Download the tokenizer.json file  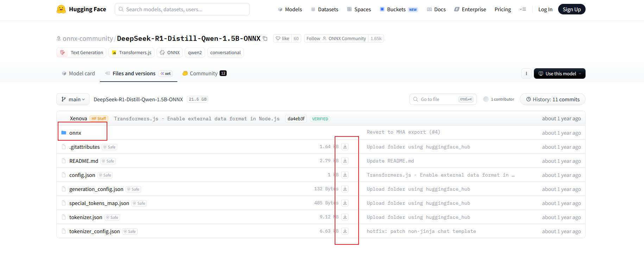pyautogui.click(x=345, y=217)
